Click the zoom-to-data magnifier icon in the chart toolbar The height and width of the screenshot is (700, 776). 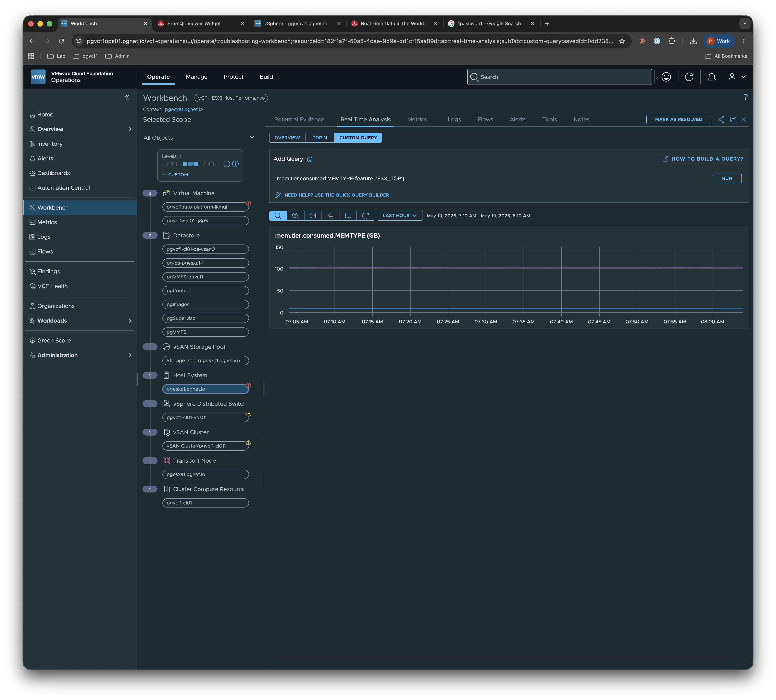click(295, 216)
